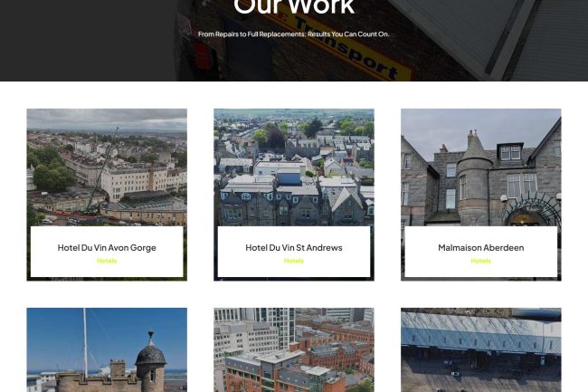The height and width of the screenshot is (392, 588).
Task: View the Malmaison Aberdeen granite building photo
Action: tap(480, 167)
